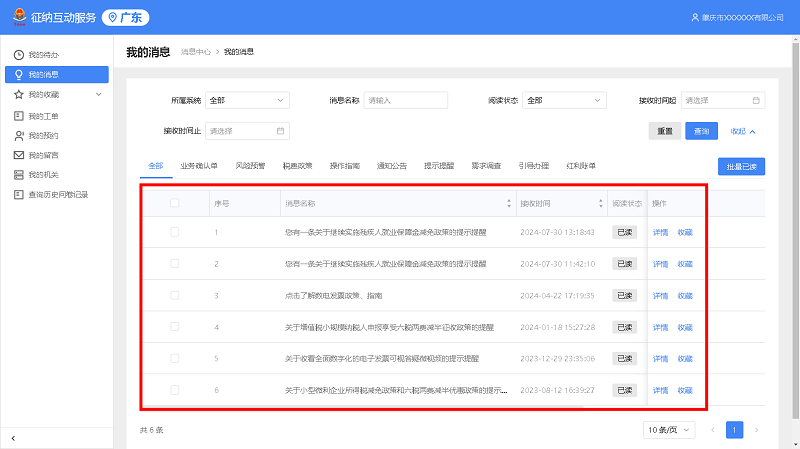Click the user account icon at top right

[x=695, y=18]
